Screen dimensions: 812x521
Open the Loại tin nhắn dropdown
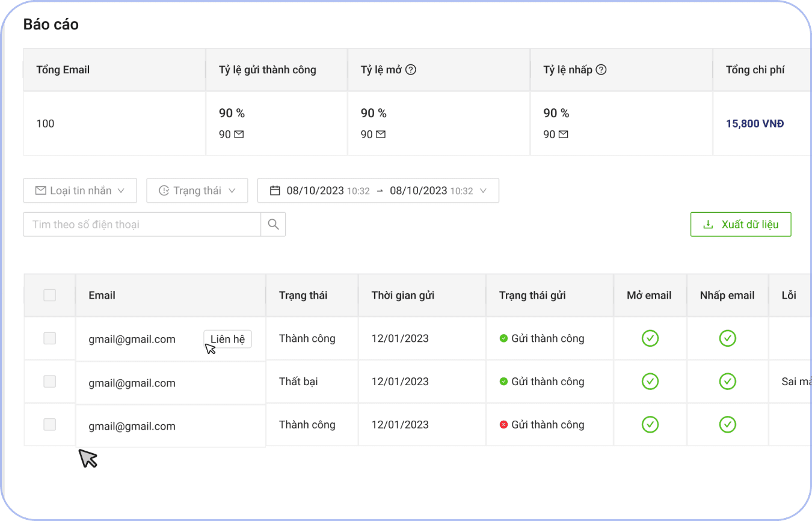point(80,190)
